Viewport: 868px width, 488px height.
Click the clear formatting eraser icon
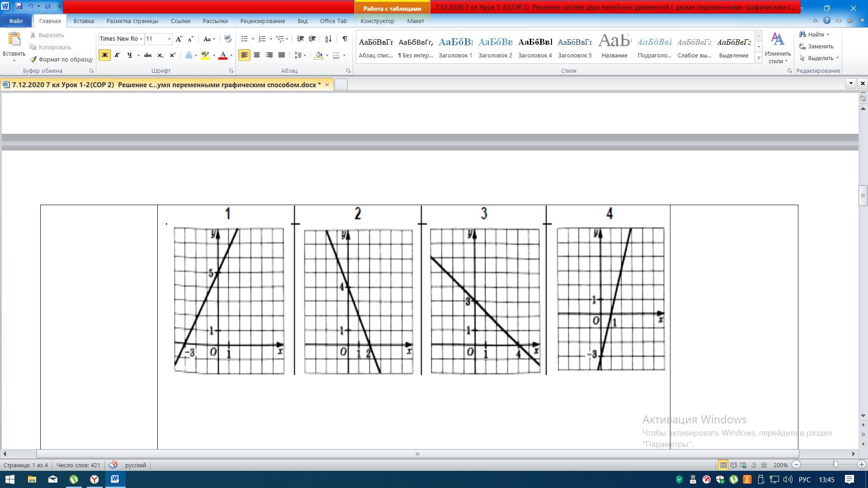[227, 39]
